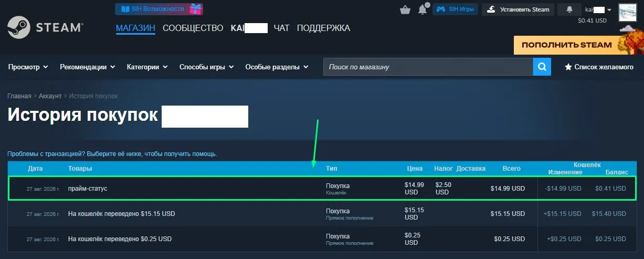Open the МАГАЗИН menu
The image size is (644, 259).
pyautogui.click(x=135, y=28)
